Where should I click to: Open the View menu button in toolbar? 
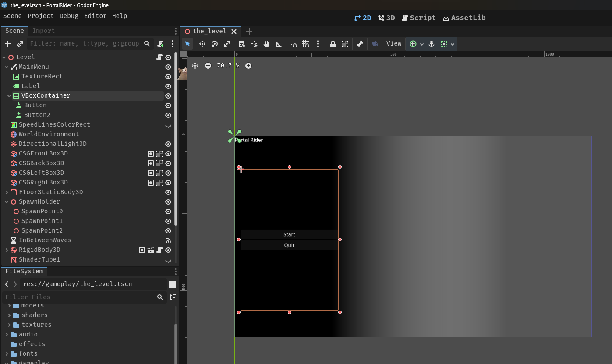pos(394,44)
